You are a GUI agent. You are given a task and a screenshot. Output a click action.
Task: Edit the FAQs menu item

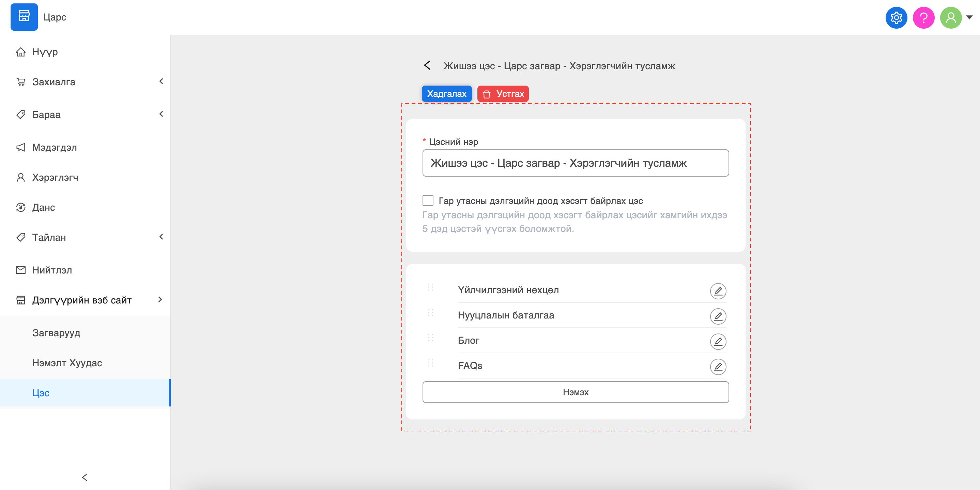[718, 366]
